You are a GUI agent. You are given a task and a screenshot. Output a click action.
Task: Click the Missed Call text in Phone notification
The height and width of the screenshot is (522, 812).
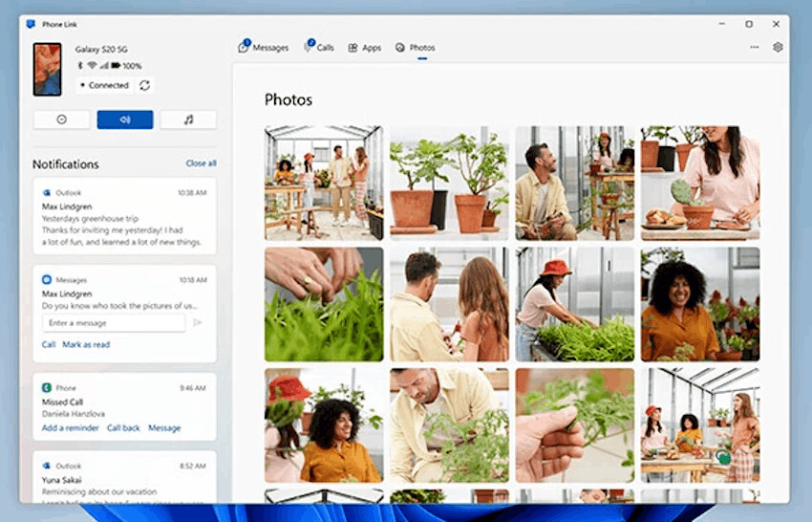point(62,402)
